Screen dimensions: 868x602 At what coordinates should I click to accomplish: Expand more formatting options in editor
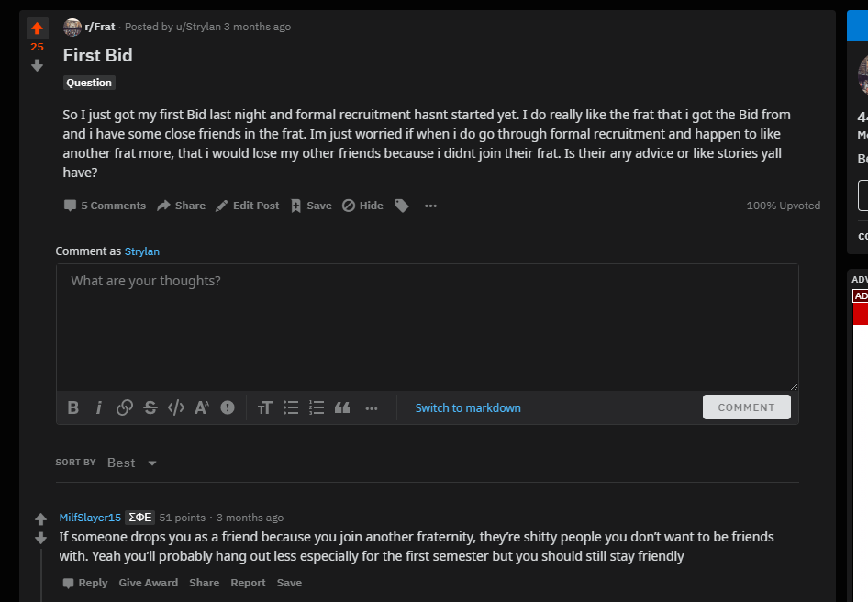(x=372, y=408)
